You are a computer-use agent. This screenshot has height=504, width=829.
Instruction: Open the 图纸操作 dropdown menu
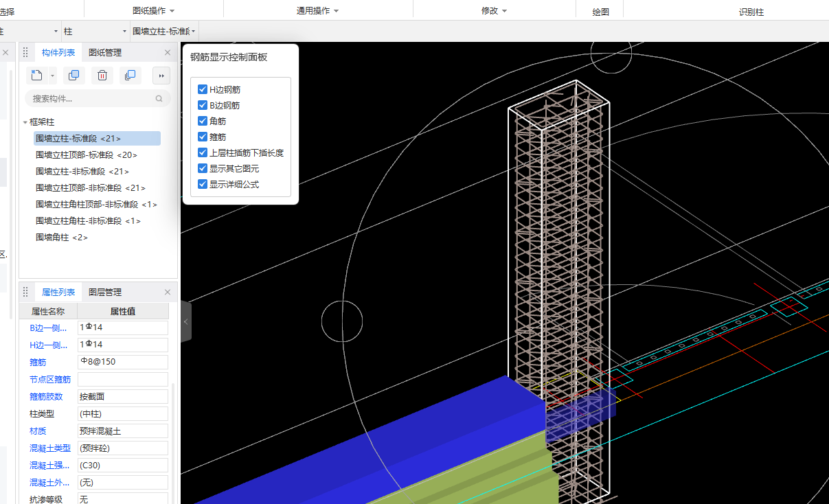[154, 11]
